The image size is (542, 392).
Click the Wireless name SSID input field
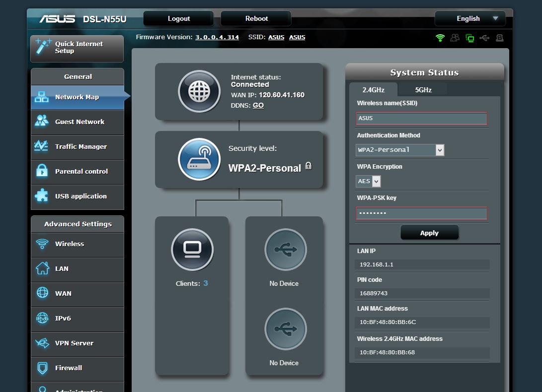[x=421, y=118]
